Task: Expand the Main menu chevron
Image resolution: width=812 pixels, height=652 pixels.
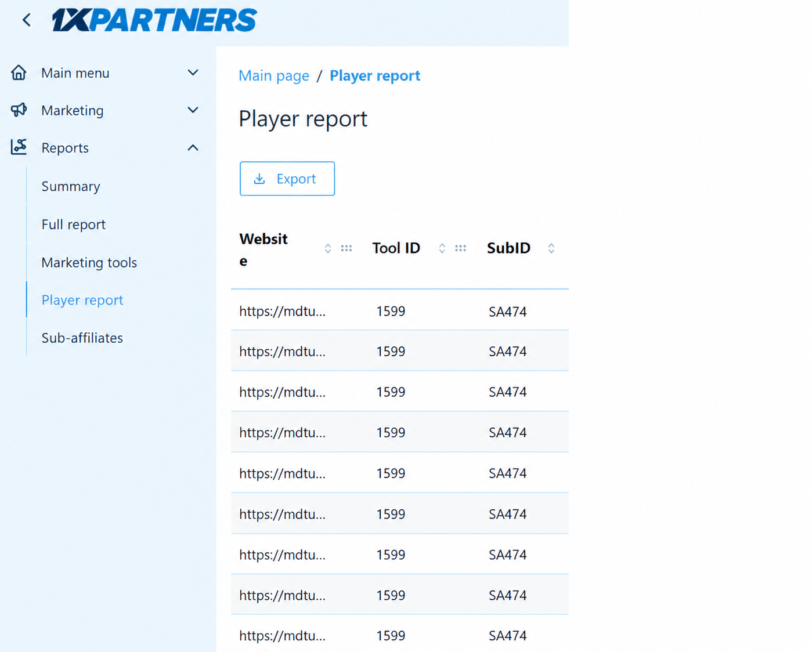Action: coord(193,73)
